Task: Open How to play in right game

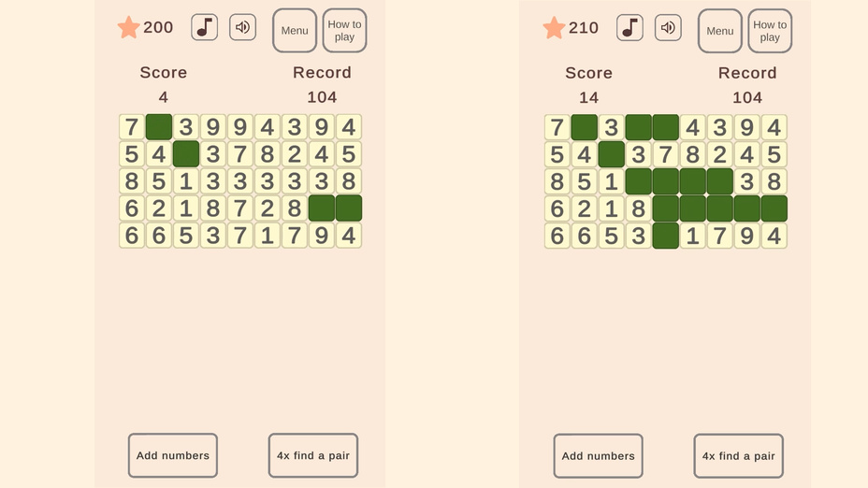Action: click(x=770, y=31)
